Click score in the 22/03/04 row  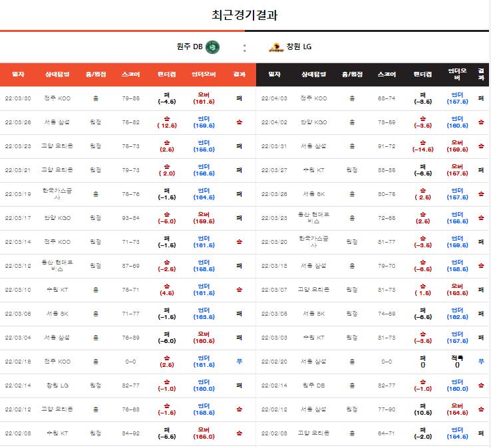pos(131,338)
